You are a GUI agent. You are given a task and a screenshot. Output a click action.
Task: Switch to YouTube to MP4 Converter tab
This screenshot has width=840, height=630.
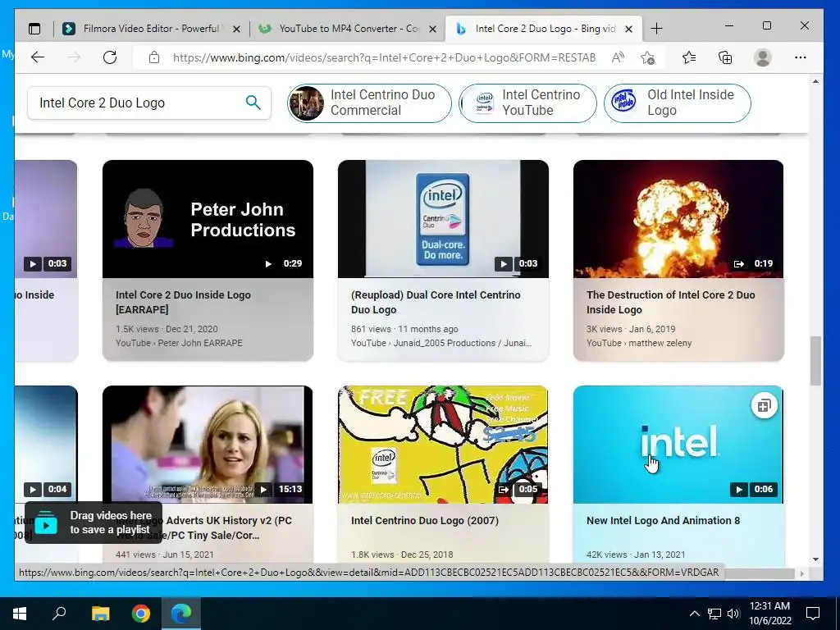[348, 29]
